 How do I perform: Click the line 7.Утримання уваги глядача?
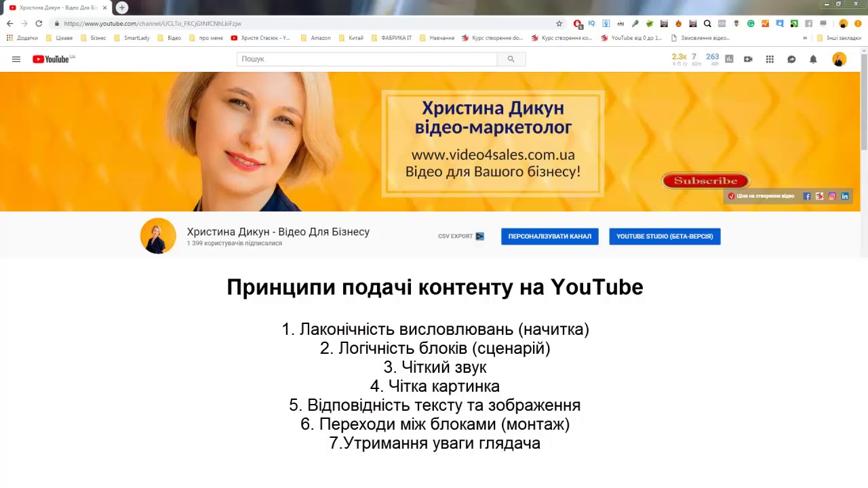coord(435,443)
